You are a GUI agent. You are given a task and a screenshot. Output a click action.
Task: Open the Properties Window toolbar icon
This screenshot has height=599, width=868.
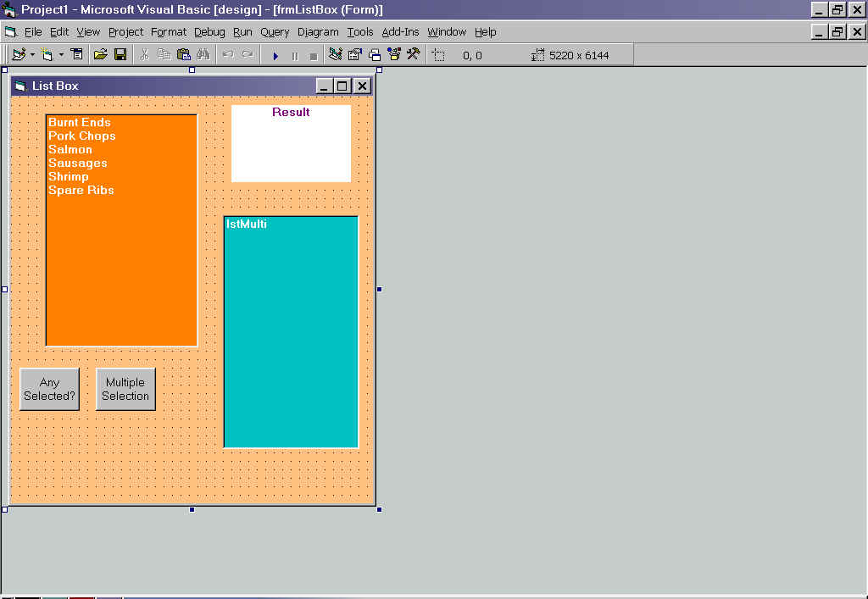(x=355, y=55)
